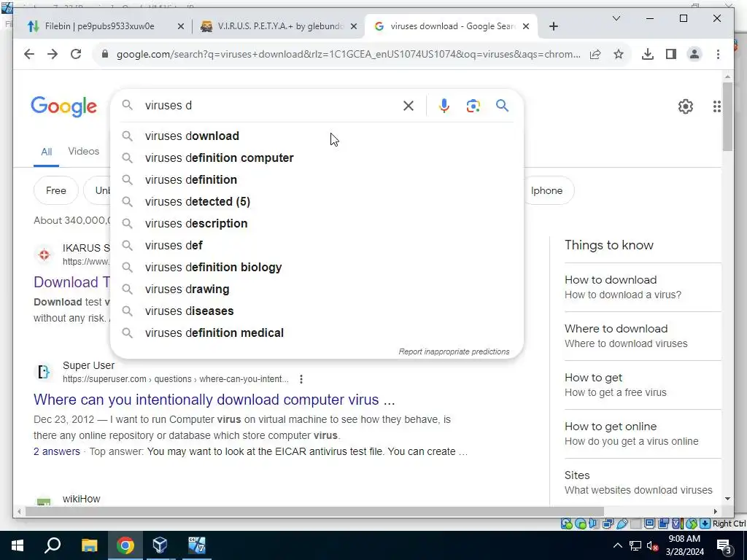Open VirtualBox cube icon in taskbar
The height and width of the screenshot is (560, 747).
160,545
